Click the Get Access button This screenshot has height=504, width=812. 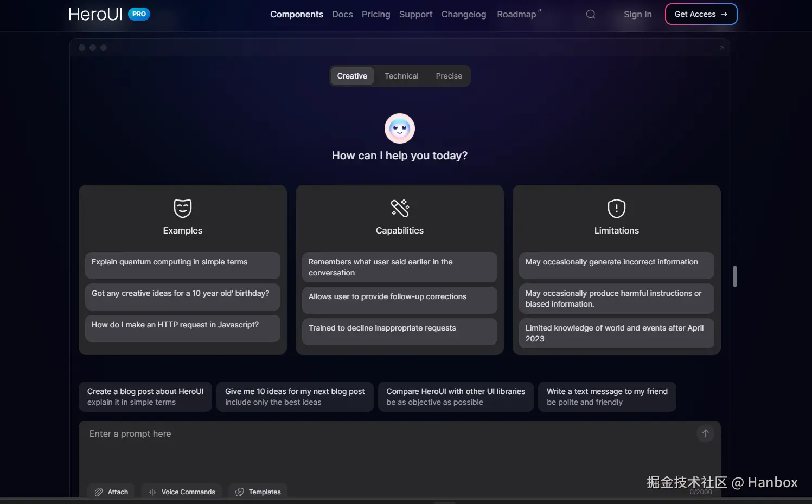click(x=701, y=14)
